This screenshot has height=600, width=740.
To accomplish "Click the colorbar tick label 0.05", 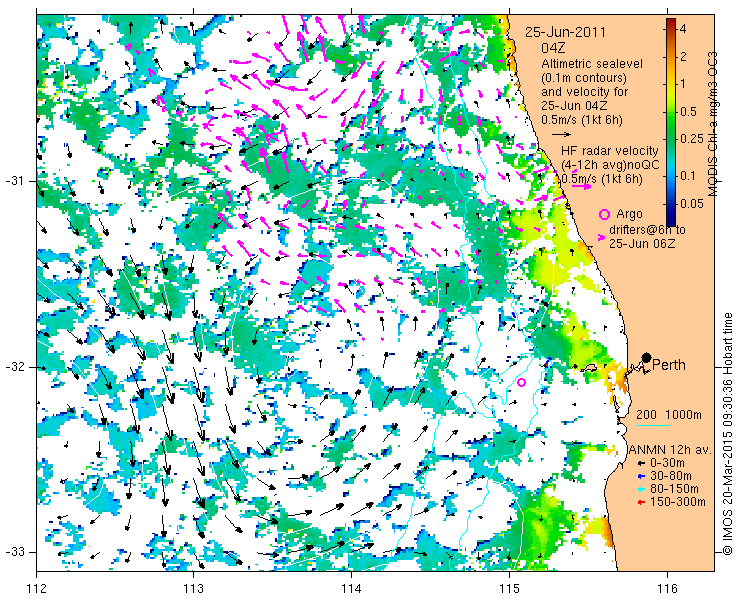I will click(x=691, y=203).
